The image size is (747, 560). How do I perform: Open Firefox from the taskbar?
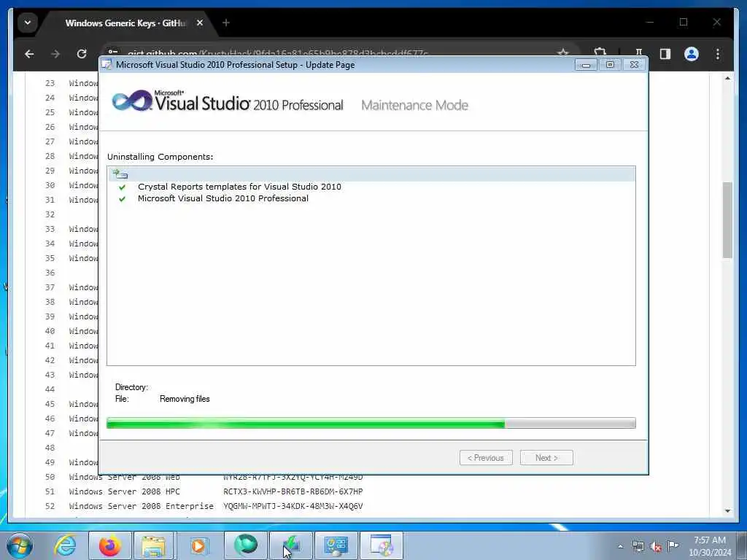pos(109,545)
